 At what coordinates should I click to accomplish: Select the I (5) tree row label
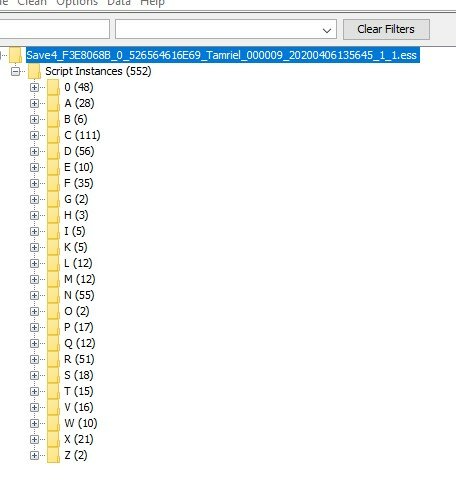[75, 231]
